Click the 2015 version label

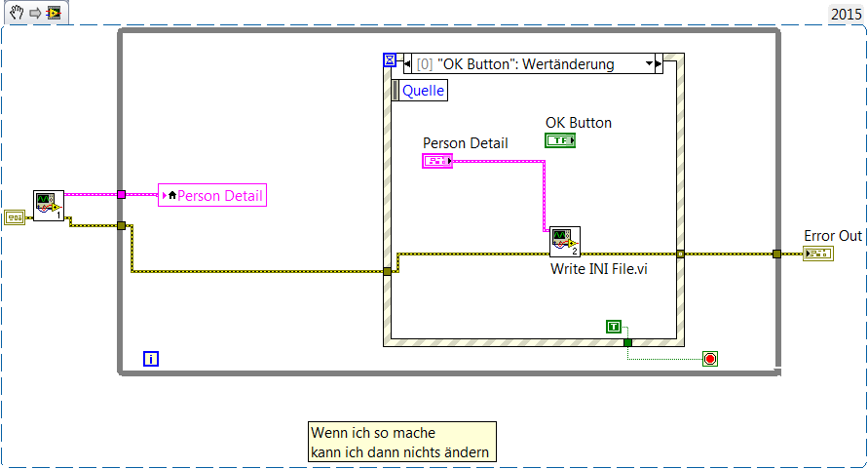tap(846, 14)
